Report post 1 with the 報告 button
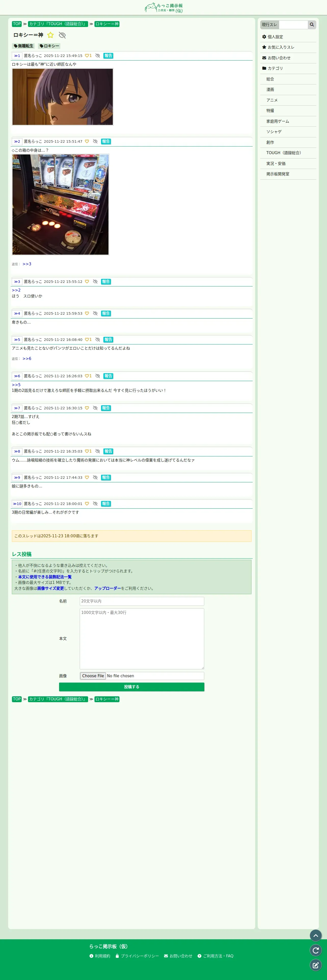Image resolution: width=327 pixels, height=980 pixels. [108, 55]
